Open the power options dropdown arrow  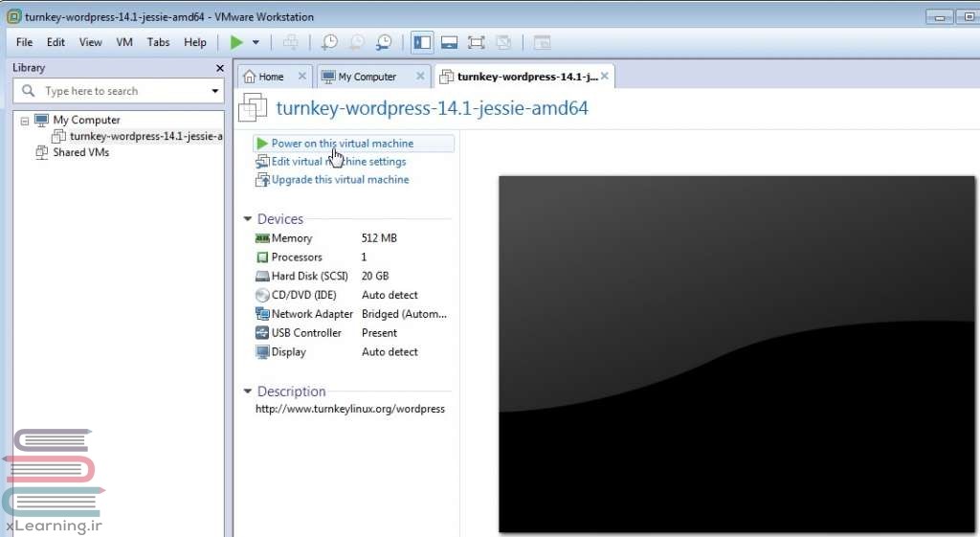(x=256, y=42)
